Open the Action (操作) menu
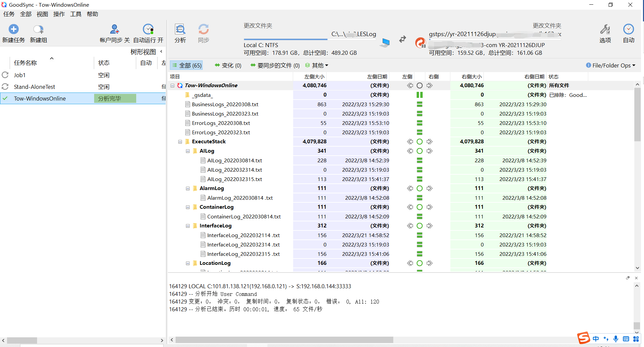This screenshot has height=347, width=644. coord(59,14)
